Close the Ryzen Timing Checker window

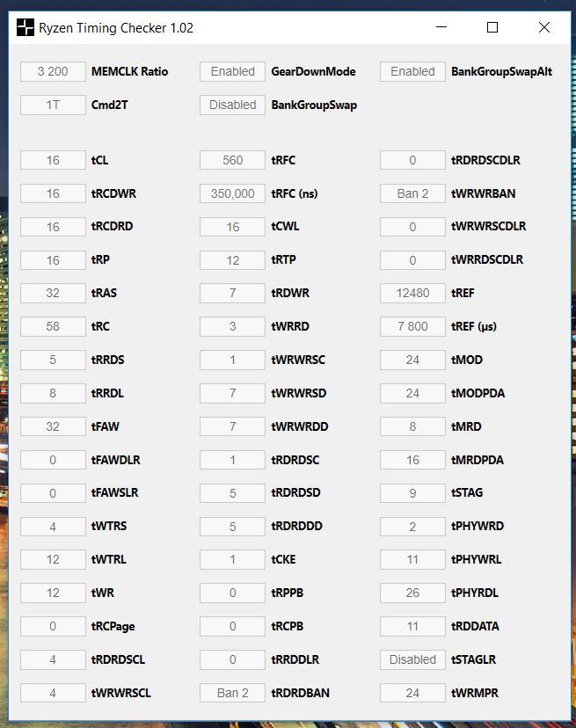pos(544,27)
